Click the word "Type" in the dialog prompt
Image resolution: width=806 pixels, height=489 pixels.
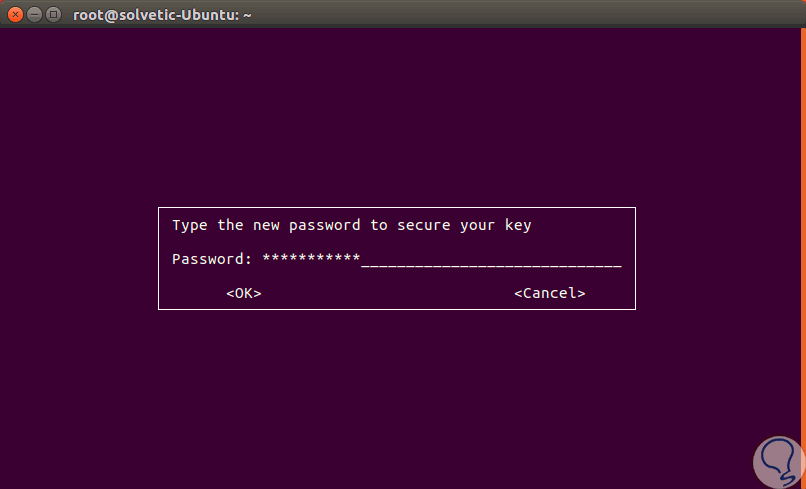point(190,225)
